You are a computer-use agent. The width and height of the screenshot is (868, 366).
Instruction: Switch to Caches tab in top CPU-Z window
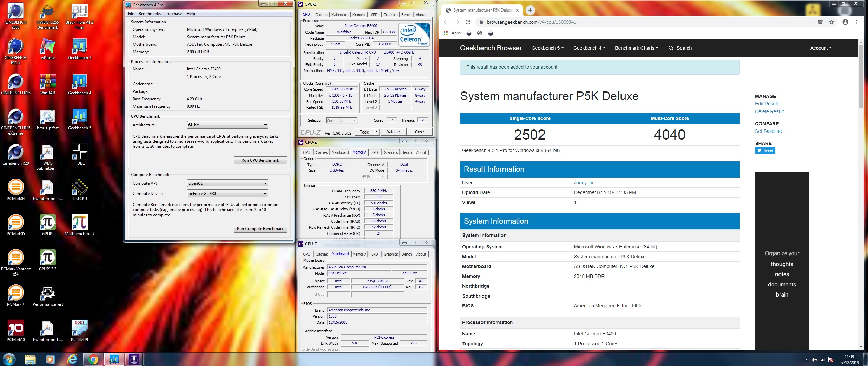coord(321,15)
